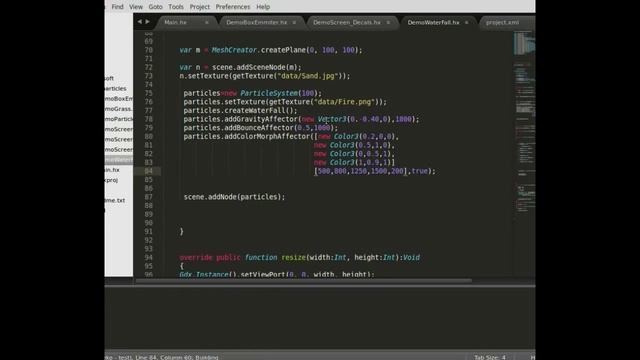Click 'addBounceAffector' on line 79
Viewport: 640px width, 360px height.
coord(259,128)
